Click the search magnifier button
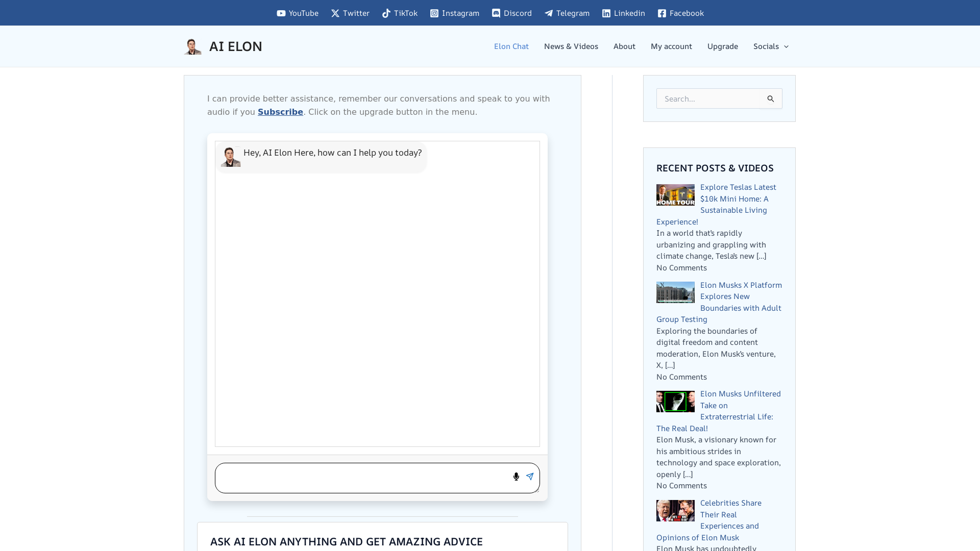Screen dimensions: 980x551 pos(771,98)
